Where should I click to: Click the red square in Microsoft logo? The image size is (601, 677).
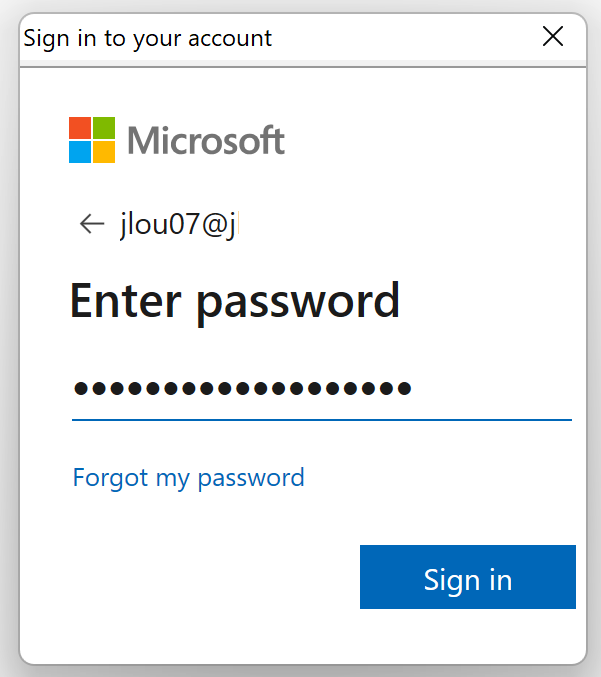tap(80, 128)
